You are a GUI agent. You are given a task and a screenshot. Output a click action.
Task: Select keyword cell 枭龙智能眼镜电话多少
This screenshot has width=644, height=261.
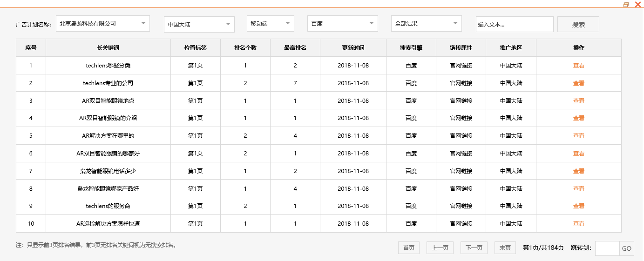pyautogui.click(x=108, y=171)
